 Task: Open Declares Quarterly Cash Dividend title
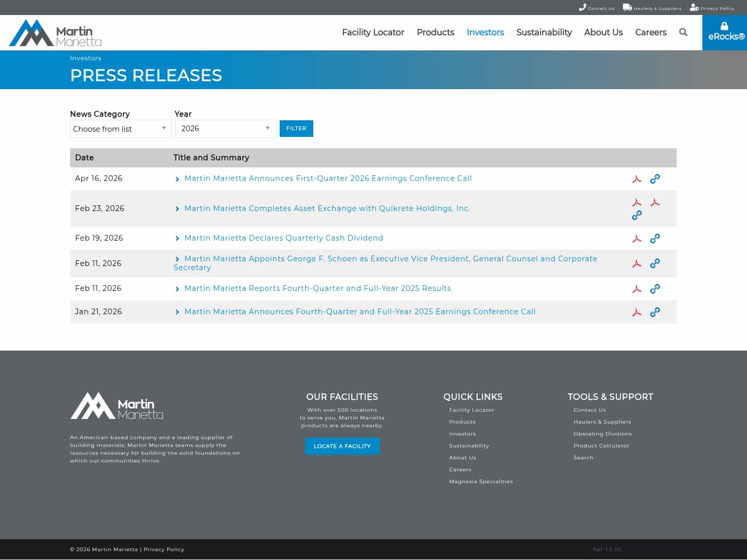coord(284,238)
